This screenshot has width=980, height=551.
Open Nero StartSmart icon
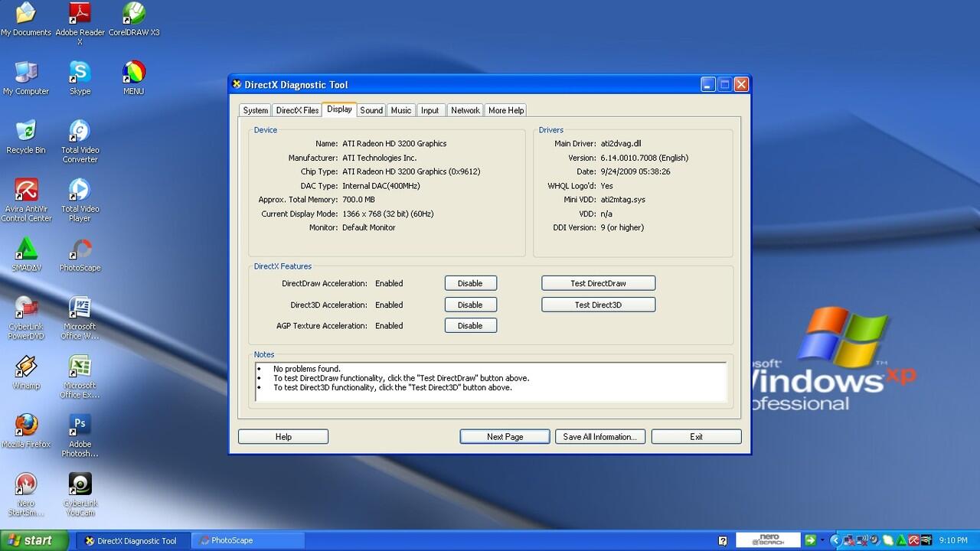[26, 494]
